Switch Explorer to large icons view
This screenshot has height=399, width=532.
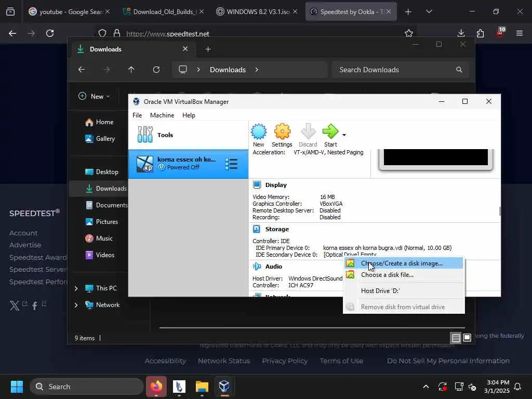click(467, 338)
